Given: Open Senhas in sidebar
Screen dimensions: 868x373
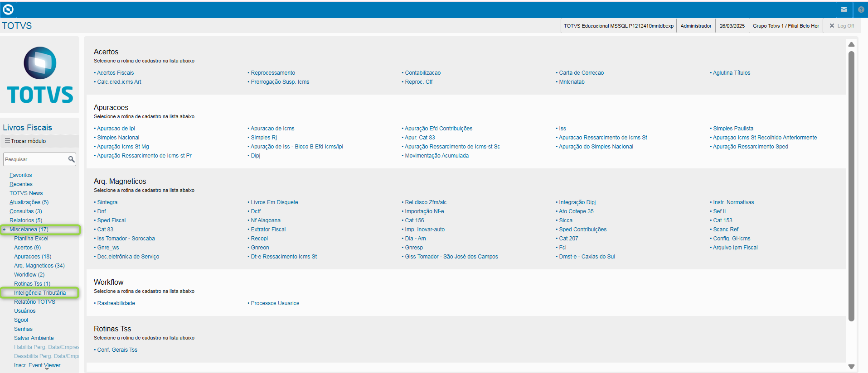Looking at the screenshot, I should click(23, 329).
